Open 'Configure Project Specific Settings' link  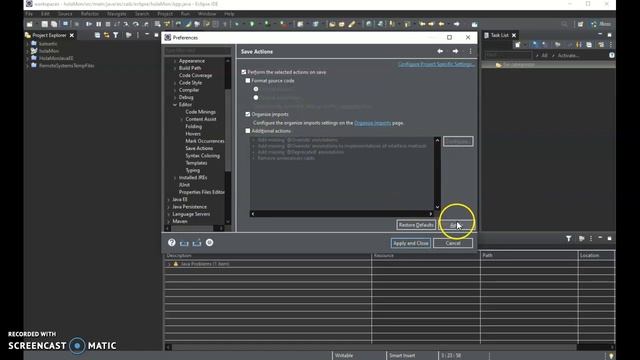pos(436,64)
